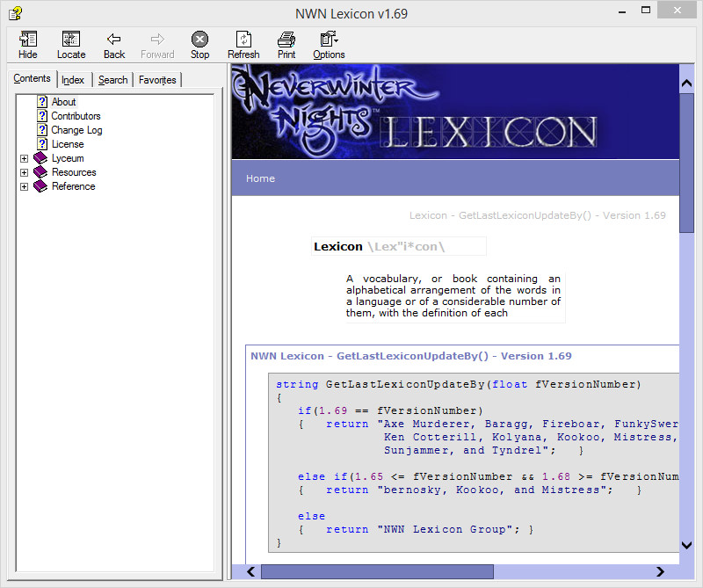Screen dimensions: 703x588
Task: Click the Contributors topic question-mark icon
Action: tap(42, 116)
